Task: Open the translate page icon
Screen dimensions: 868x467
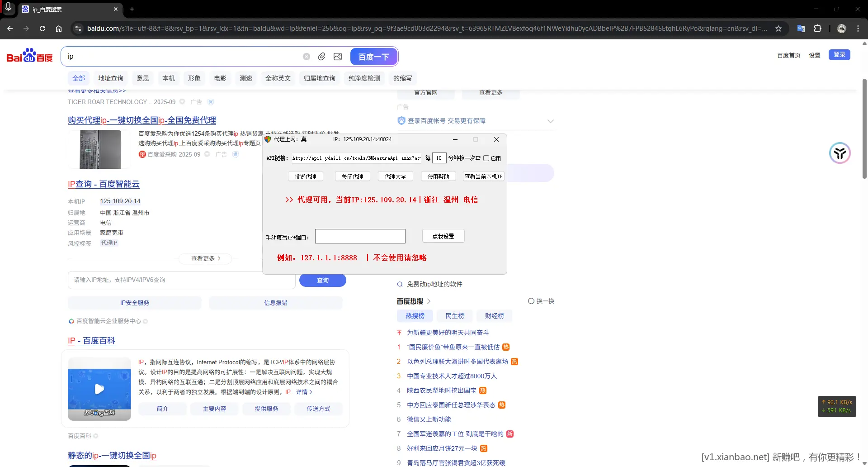Action: point(801,28)
